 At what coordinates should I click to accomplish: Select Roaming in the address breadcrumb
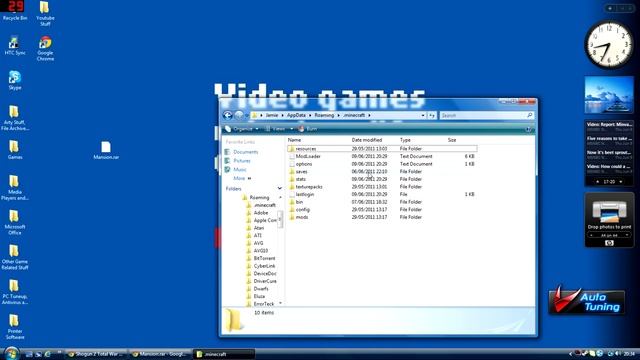324,116
